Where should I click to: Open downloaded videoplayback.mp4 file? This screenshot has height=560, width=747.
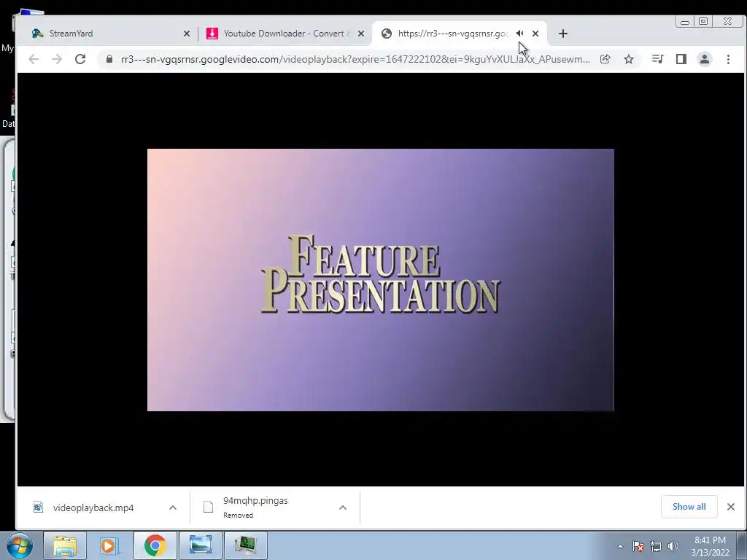[x=93, y=507]
